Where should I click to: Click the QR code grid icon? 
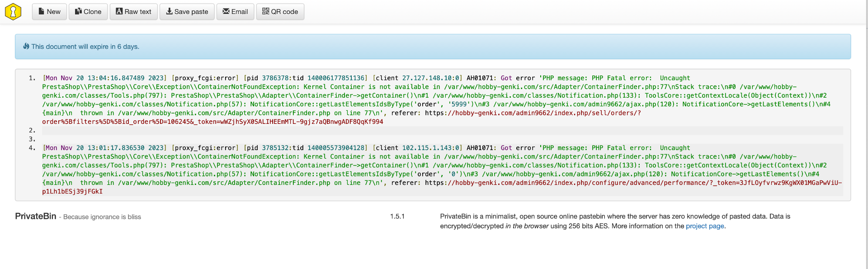coord(266,11)
